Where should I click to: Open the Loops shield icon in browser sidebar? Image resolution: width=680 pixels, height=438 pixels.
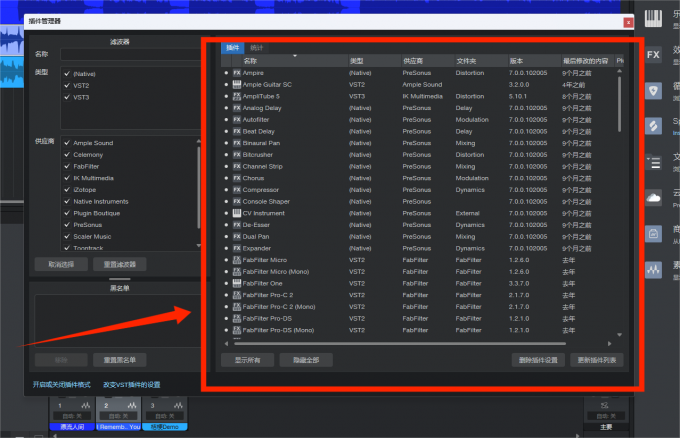[653, 91]
